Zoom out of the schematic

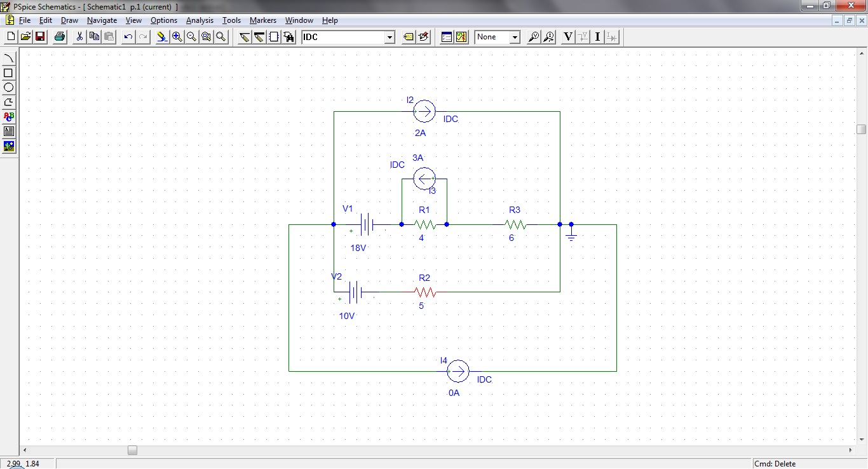click(x=191, y=37)
